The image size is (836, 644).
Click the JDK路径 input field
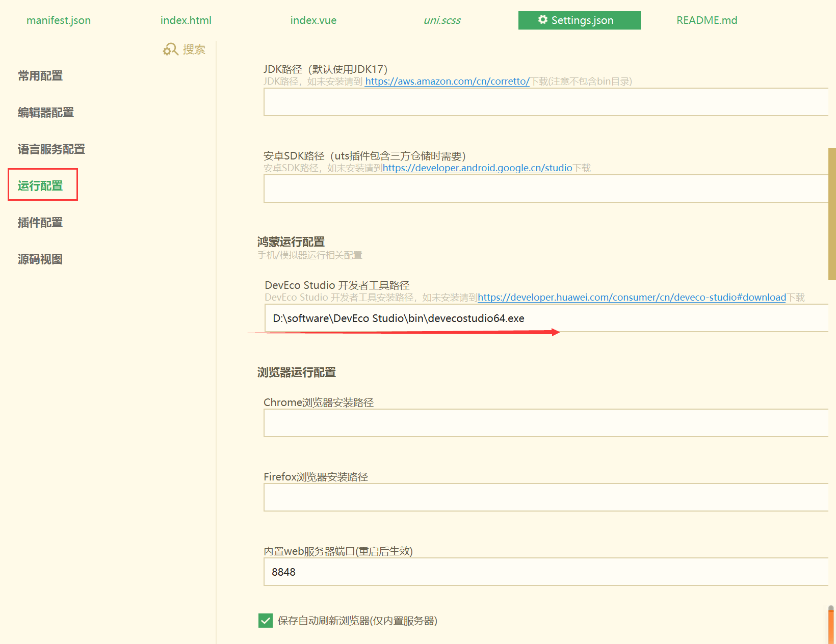(x=545, y=102)
